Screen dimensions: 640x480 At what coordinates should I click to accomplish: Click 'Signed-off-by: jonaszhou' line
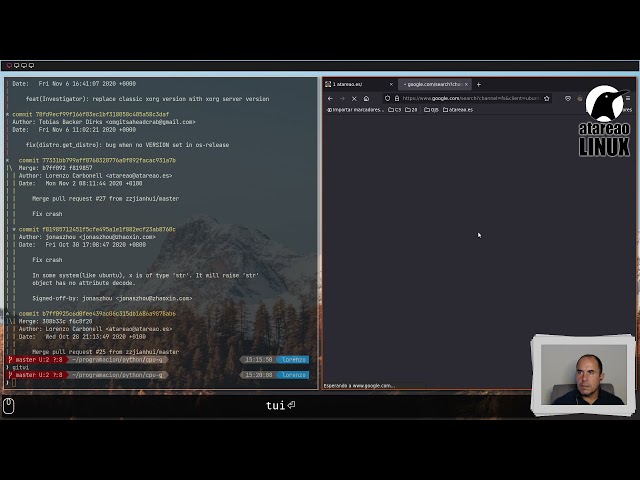[x=112, y=298]
